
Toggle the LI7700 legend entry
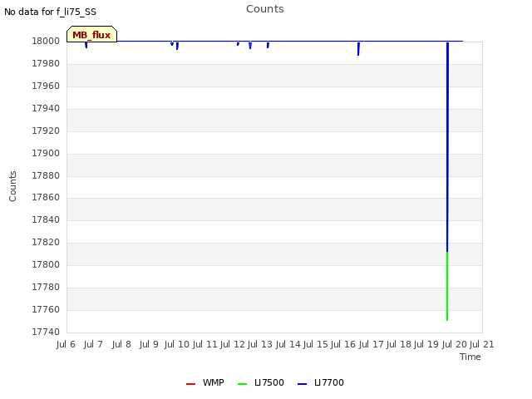[x=321, y=382]
